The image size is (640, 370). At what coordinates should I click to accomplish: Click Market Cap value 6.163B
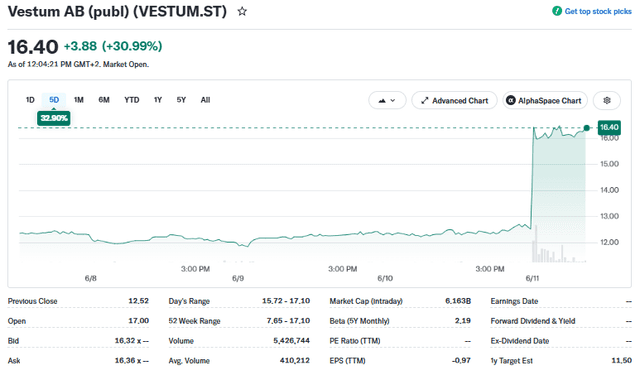coord(458,301)
